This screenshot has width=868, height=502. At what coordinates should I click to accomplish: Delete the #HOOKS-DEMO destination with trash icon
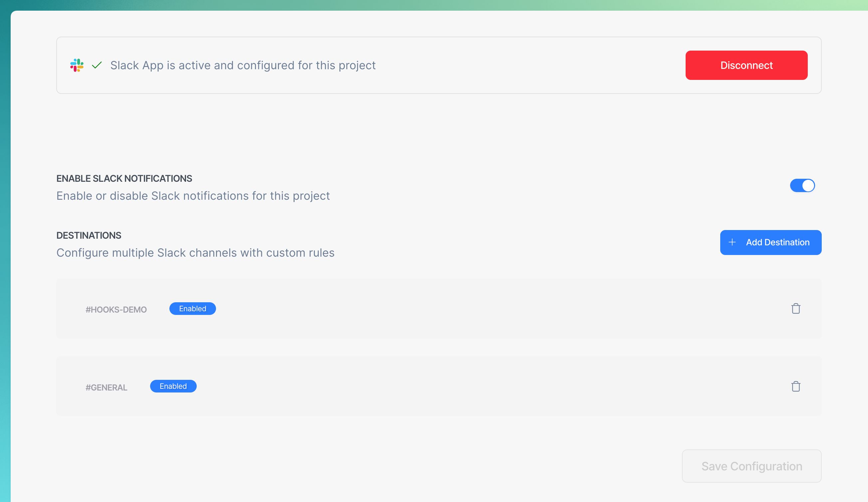click(x=796, y=308)
